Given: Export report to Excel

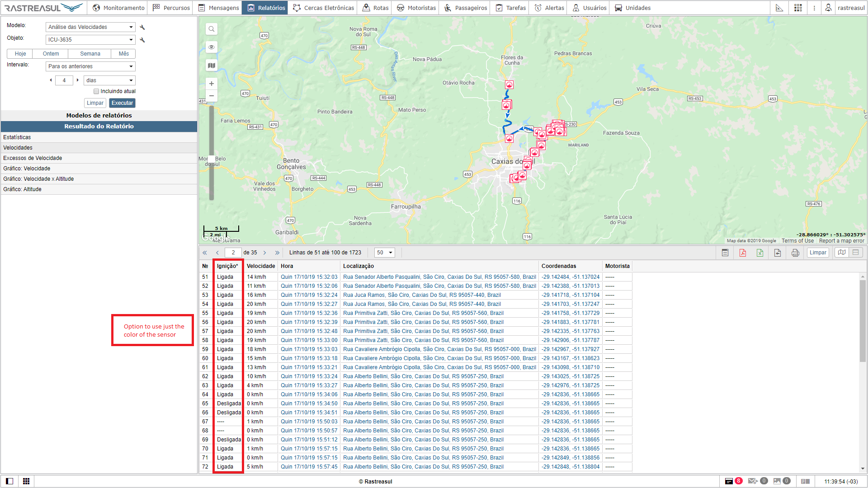Looking at the screenshot, I should coord(760,253).
